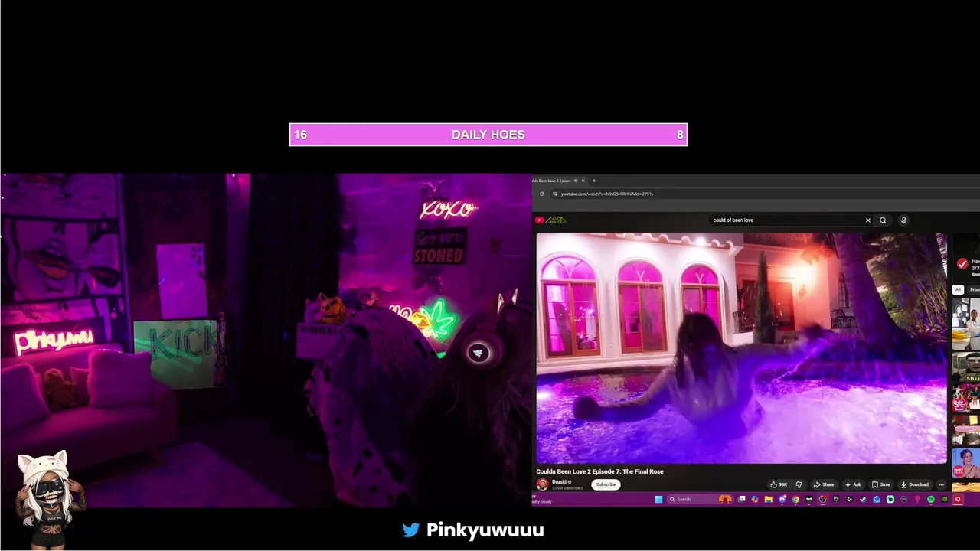Open the Ask button
This screenshot has width=980, height=551.
click(x=853, y=484)
